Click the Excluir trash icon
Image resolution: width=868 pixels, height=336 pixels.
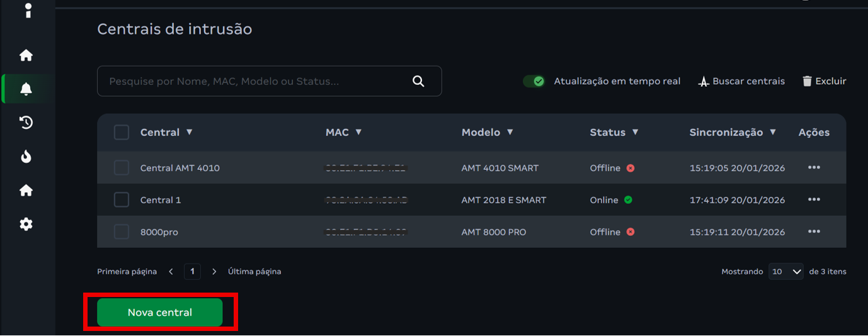click(x=807, y=81)
